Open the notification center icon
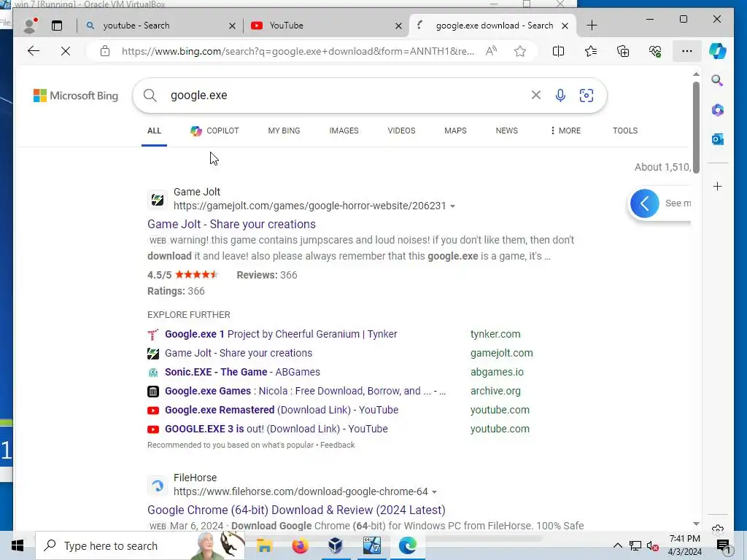Viewport: 747px width, 560px height. pyautogui.click(x=723, y=546)
